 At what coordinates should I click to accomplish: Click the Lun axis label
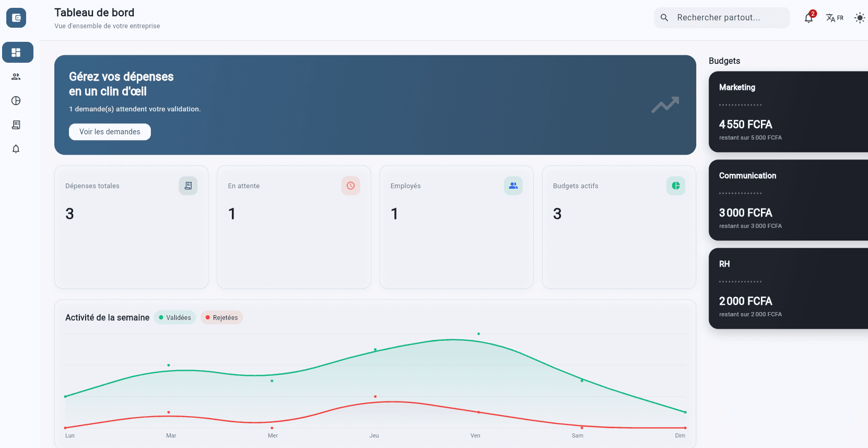pos(70,435)
